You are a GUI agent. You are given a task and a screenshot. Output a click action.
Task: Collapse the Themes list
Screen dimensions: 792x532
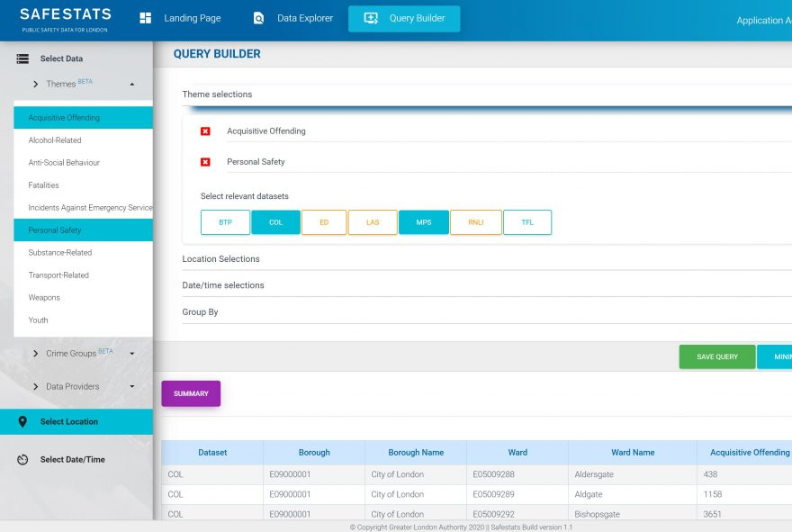[x=132, y=84]
